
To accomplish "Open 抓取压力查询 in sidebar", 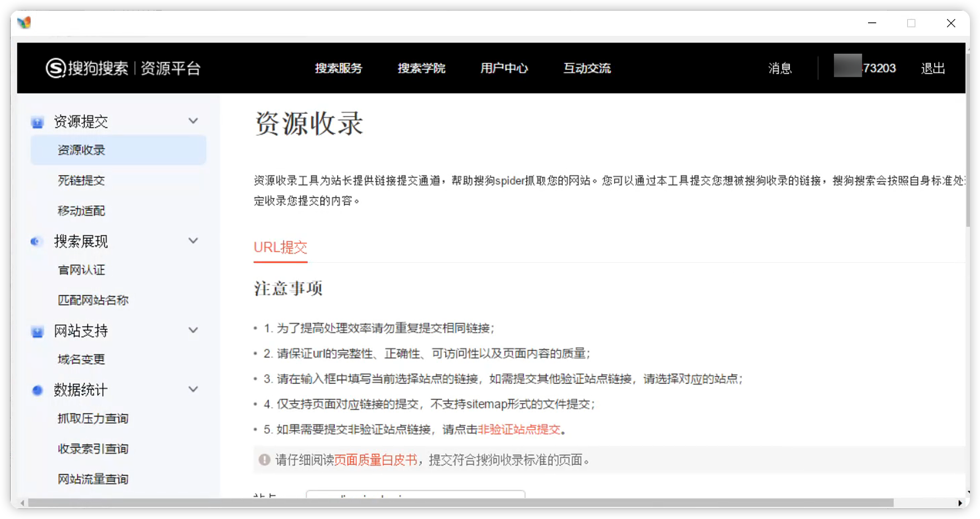I will pyautogui.click(x=93, y=418).
